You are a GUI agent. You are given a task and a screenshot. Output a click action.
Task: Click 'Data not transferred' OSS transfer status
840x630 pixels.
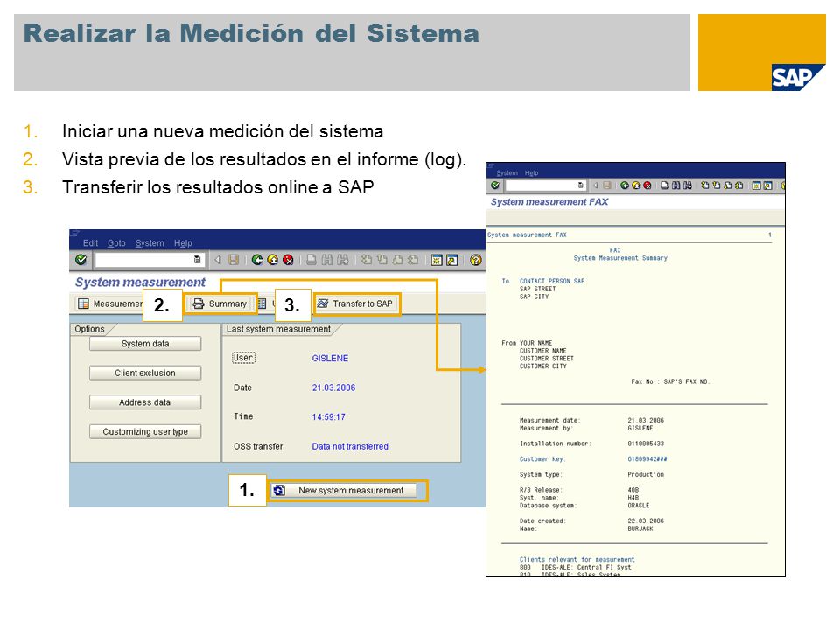[350, 446]
